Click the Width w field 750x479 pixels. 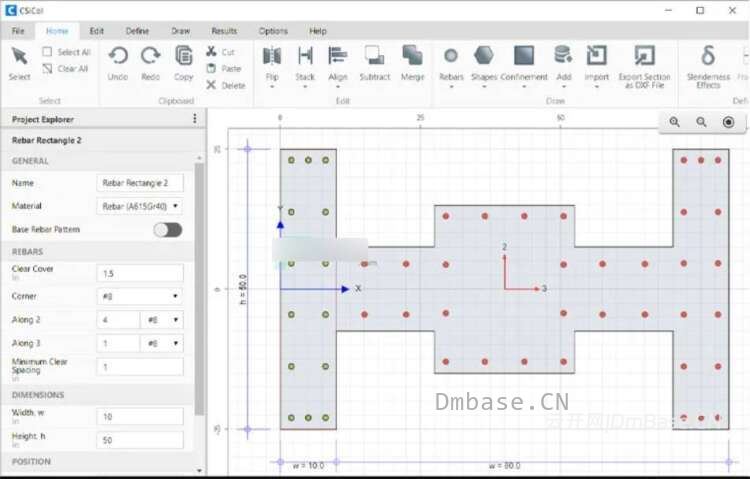click(140, 417)
